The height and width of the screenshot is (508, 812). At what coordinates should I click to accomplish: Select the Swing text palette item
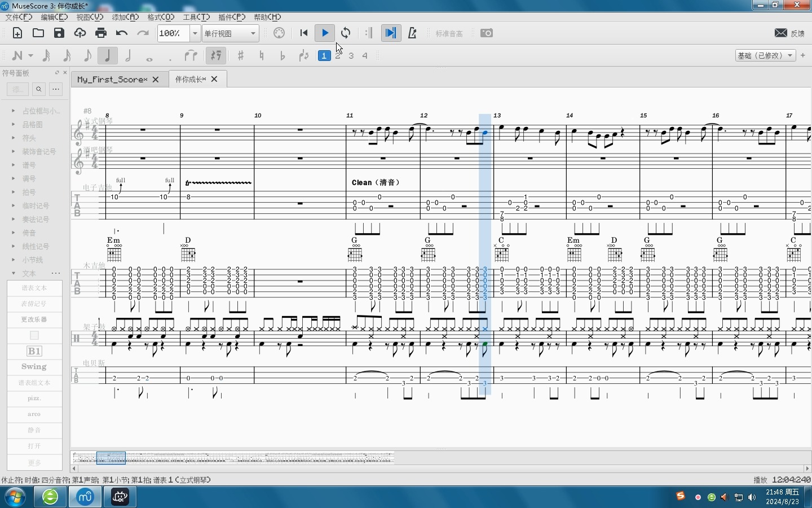[34, 367]
